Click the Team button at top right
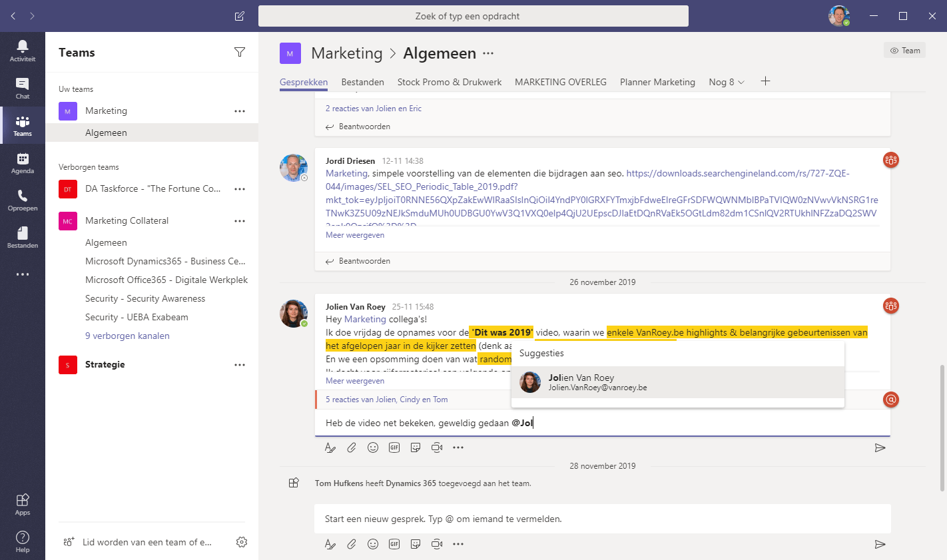Image resolution: width=947 pixels, height=560 pixels. pyautogui.click(x=904, y=51)
